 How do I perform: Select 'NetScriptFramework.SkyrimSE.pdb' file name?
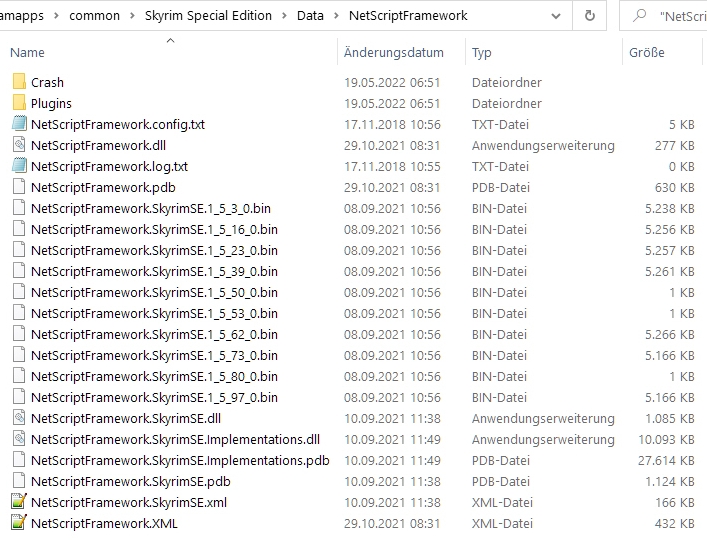(131, 481)
